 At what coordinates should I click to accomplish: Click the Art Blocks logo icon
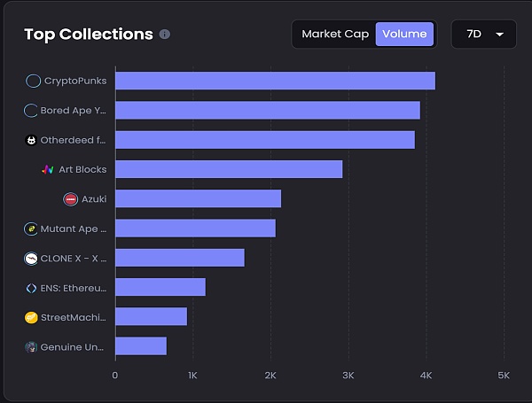tap(49, 169)
